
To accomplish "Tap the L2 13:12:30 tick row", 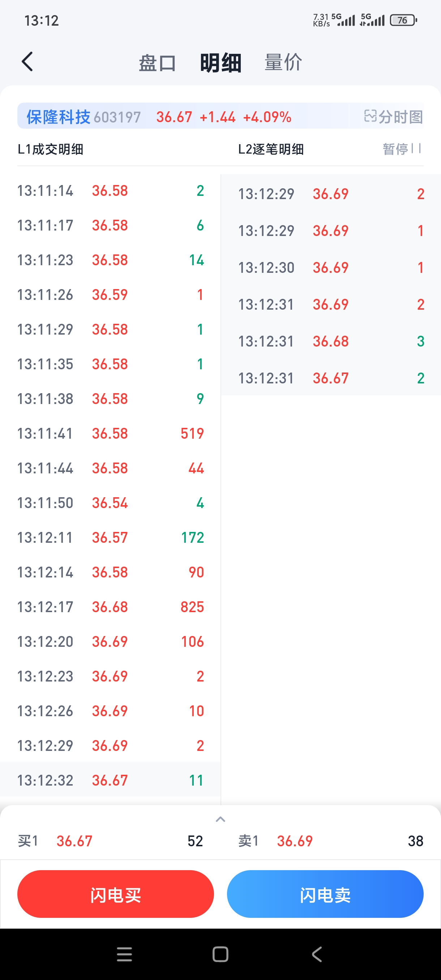I will (x=330, y=267).
